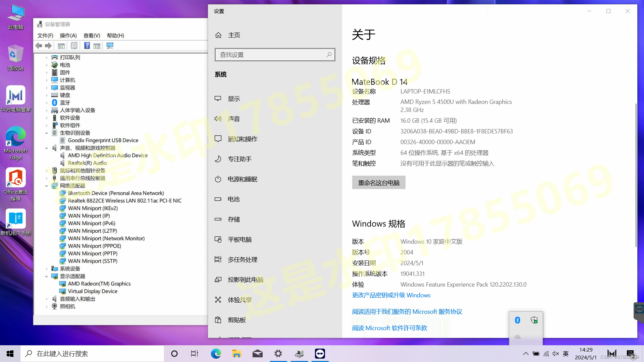This screenshot has height=362, width=644.
Task: Click 更改产品密钥或升级 Windows link
Action: click(391, 295)
